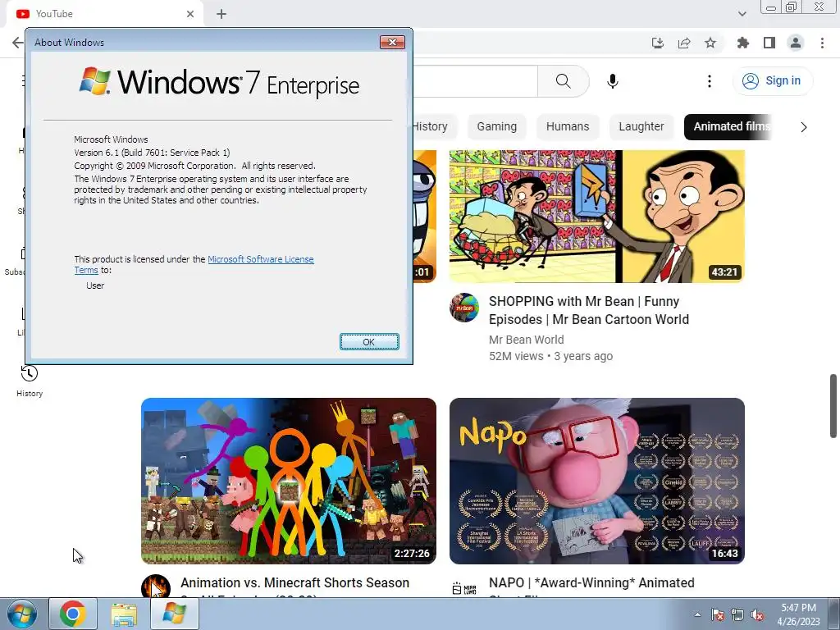The width and height of the screenshot is (840, 630).
Task: Open Chrome three-dot menu
Action: click(x=822, y=43)
